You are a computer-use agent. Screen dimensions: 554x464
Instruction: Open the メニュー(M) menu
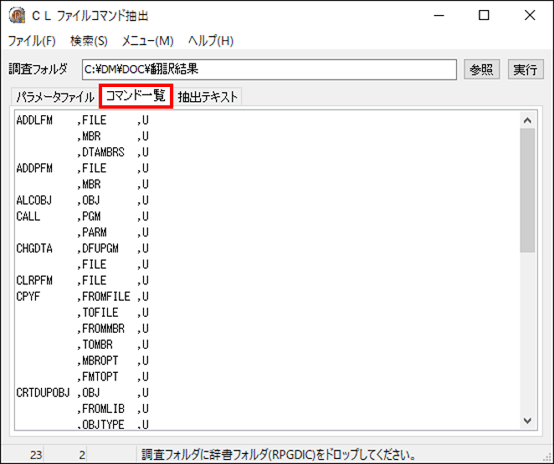click(148, 41)
